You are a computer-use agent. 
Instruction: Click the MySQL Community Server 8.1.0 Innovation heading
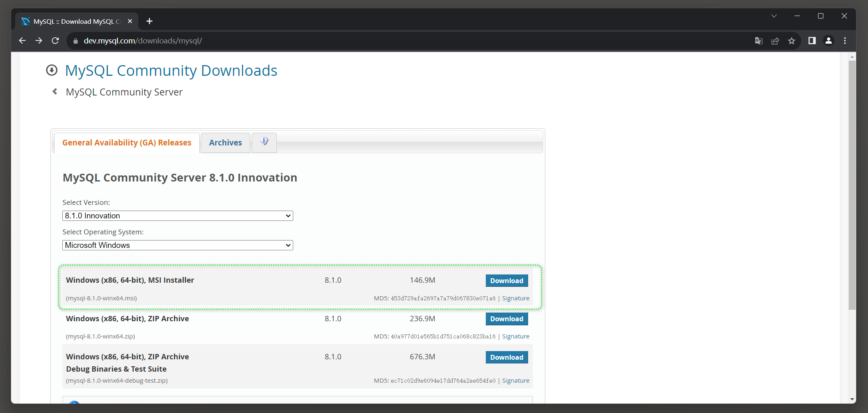[180, 178]
